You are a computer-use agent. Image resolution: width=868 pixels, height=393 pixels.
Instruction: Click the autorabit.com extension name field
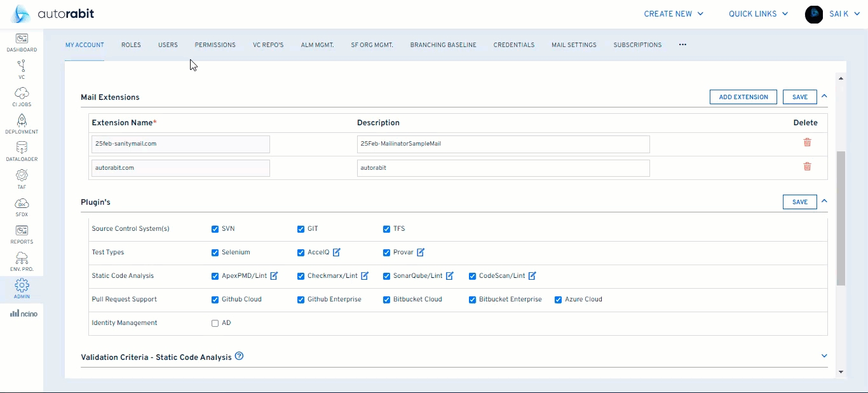[180, 168]
